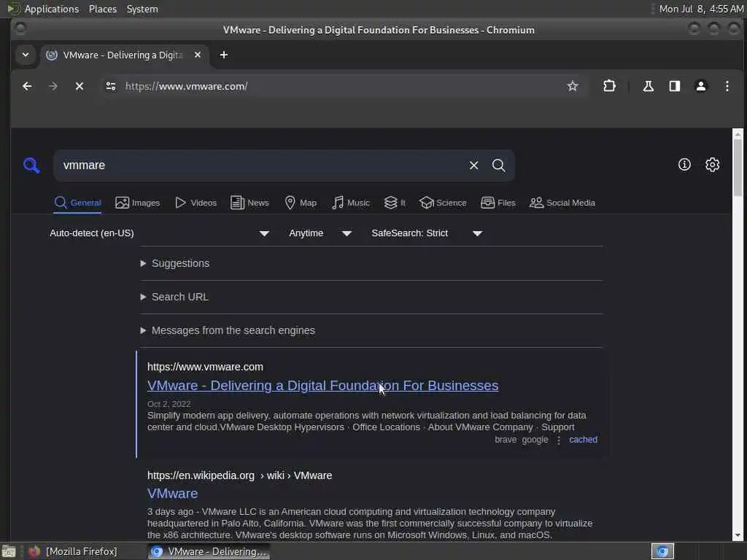Open a new tab with the plus button
This screenshot has height=560, width=747.
(x=223, y=55)
